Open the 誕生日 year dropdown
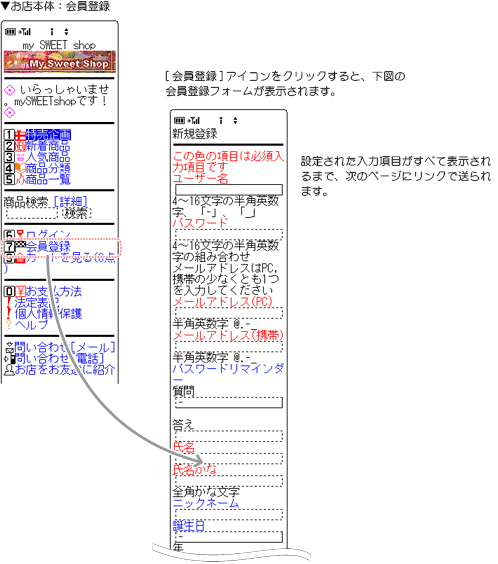Image resolution: width=498 pixels, height=564 pixels. click(x=229, y=537)
